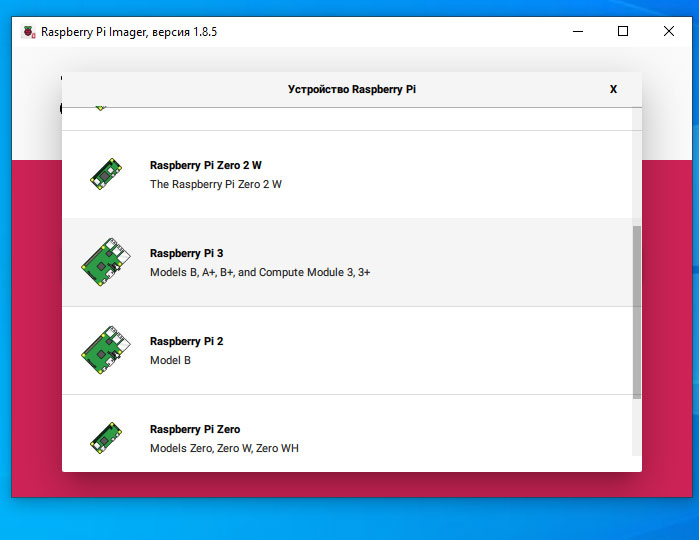Click the Устройство Raspberry Pi dialog heading
This screenshot has height=540, width=699.
pos(352,89)
